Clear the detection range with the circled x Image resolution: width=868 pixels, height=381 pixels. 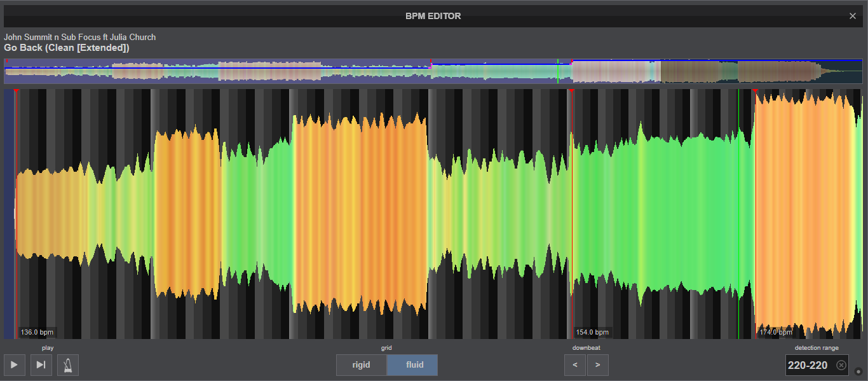tap(841, 365)
